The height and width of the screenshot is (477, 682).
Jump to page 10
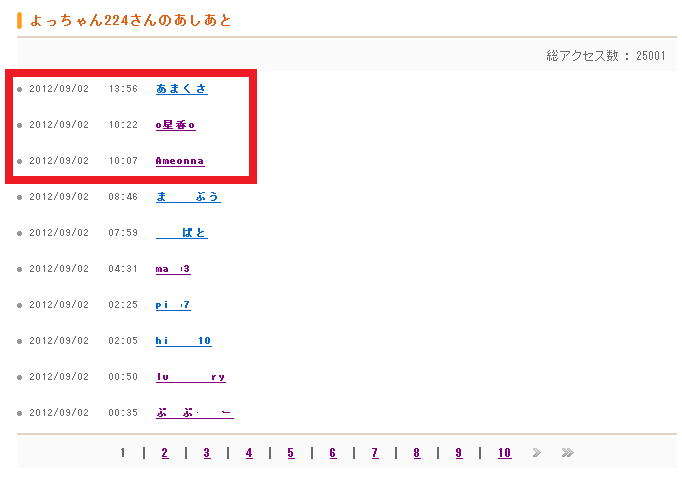coord(504,453)
